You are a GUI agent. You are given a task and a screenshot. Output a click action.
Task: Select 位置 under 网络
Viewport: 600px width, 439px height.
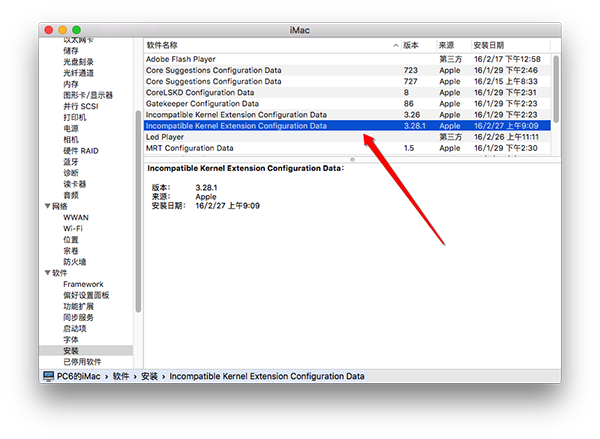[71, 240]
